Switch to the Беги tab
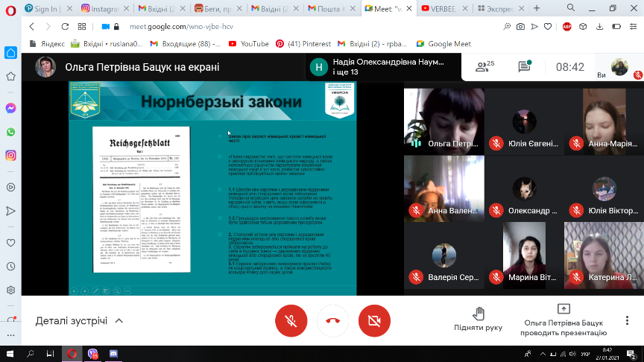644x362 pixels. click(x=218, y=9)
